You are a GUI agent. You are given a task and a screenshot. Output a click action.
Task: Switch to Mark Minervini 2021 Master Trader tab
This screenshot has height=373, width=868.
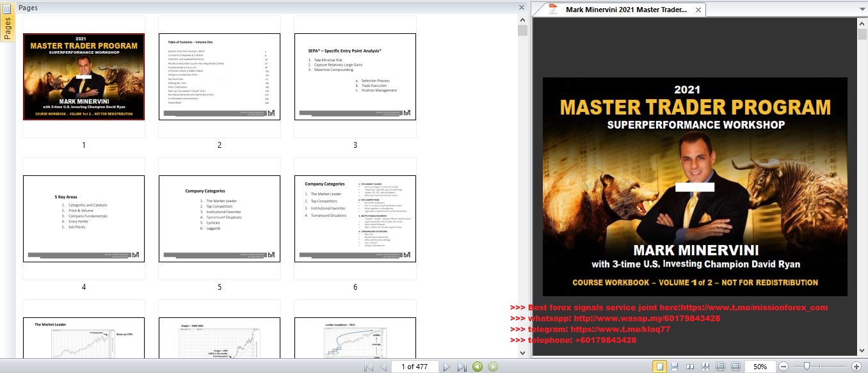point(626,10)
